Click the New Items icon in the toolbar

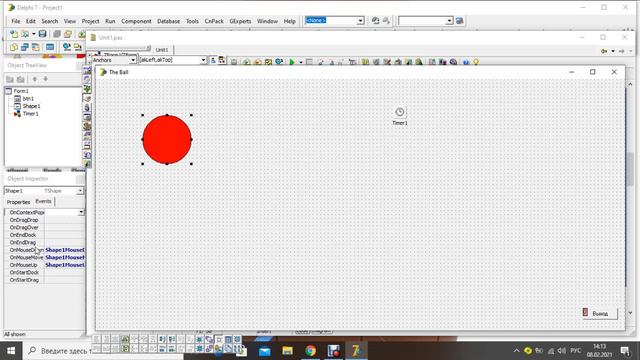click(x=14, y=34)
